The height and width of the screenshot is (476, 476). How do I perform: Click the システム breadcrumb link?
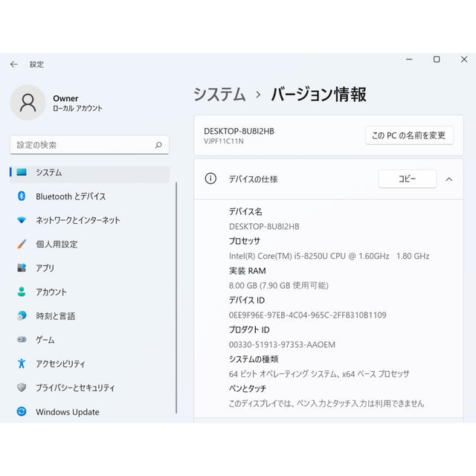(x=219, y=94)
